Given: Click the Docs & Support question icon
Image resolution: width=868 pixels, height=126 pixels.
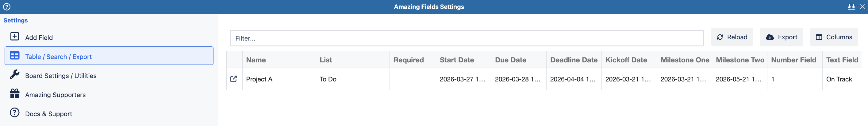Looking at the screenshot, I should (14, 112).
